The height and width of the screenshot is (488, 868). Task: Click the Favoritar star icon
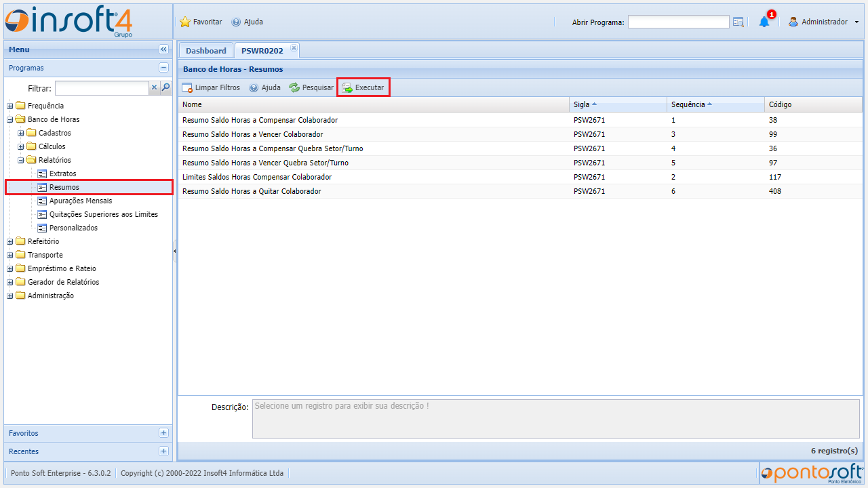coord(185,22)
